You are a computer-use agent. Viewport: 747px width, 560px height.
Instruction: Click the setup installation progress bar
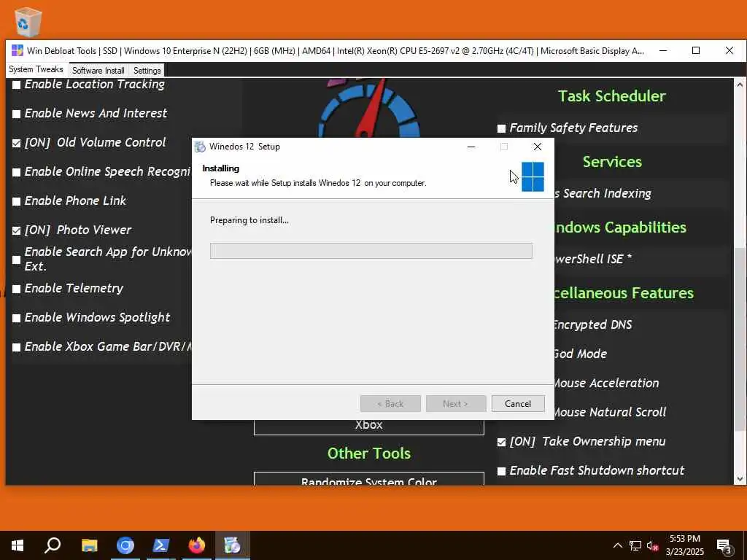(x=371, y=251)
